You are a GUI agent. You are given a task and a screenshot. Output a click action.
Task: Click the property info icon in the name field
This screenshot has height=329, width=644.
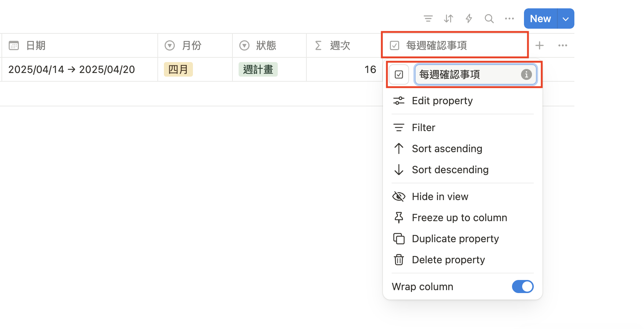click(x=526, y=74)
